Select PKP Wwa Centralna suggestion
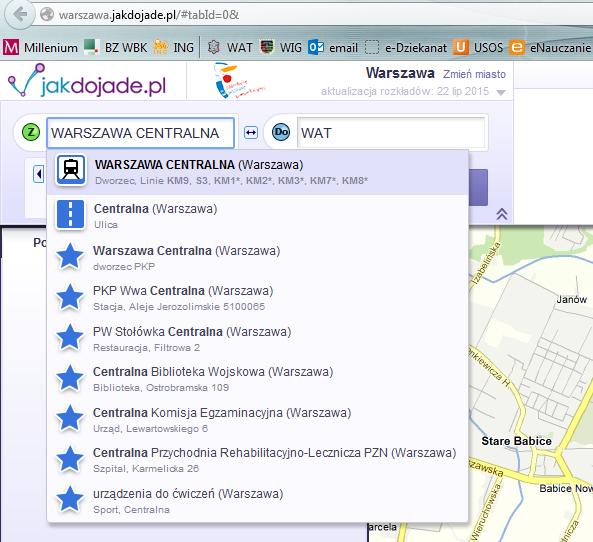This screenshot has height=542, width=593. click(x=258, y=298)
